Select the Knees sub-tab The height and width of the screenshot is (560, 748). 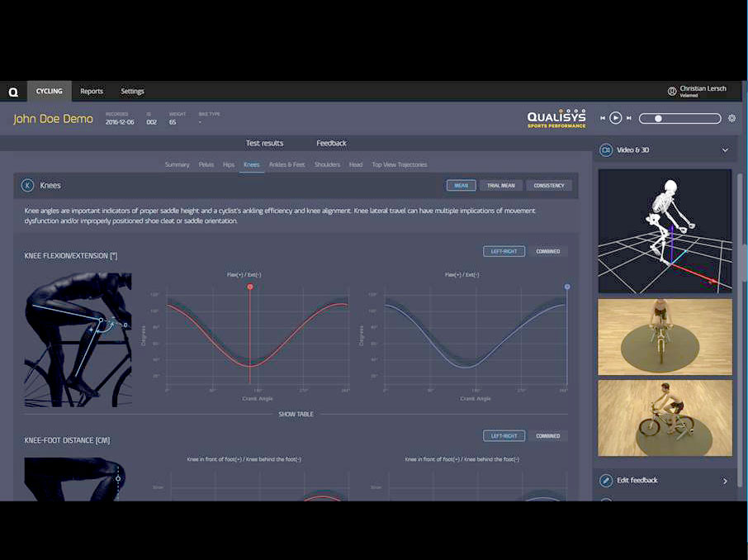(252, 164)
